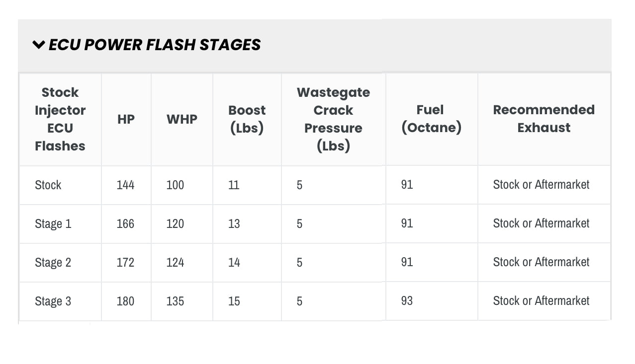The height and width of the screenshot is (364, 635).
Task: Click the Stage 2 row label
Action: click(53, 263)
